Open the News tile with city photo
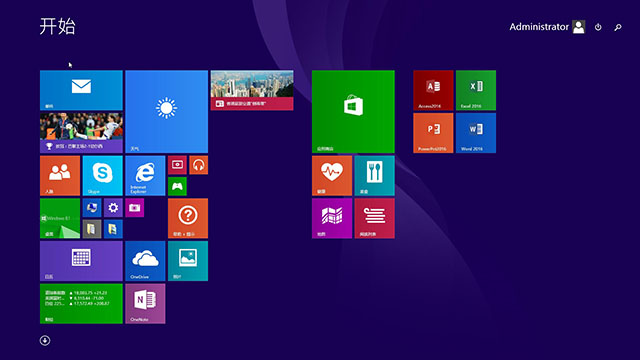 click(x=252, y=90)
